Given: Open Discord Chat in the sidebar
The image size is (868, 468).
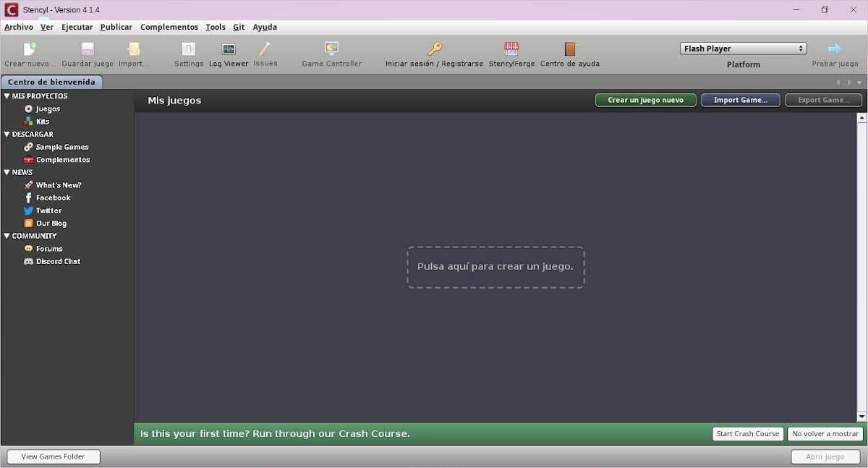Looking at the screenshot, I should click(x=58, y=261).
